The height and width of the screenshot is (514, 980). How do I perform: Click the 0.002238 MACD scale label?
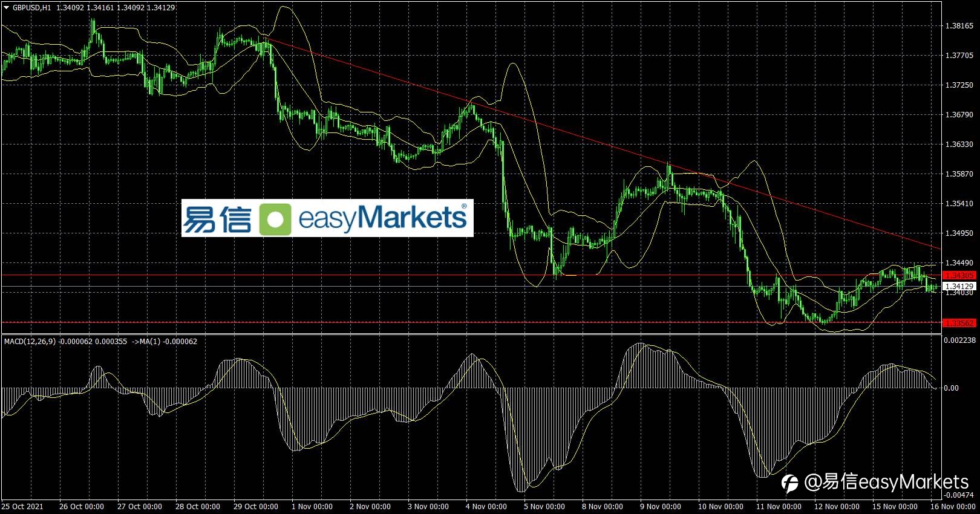click(x=959, y=340)
